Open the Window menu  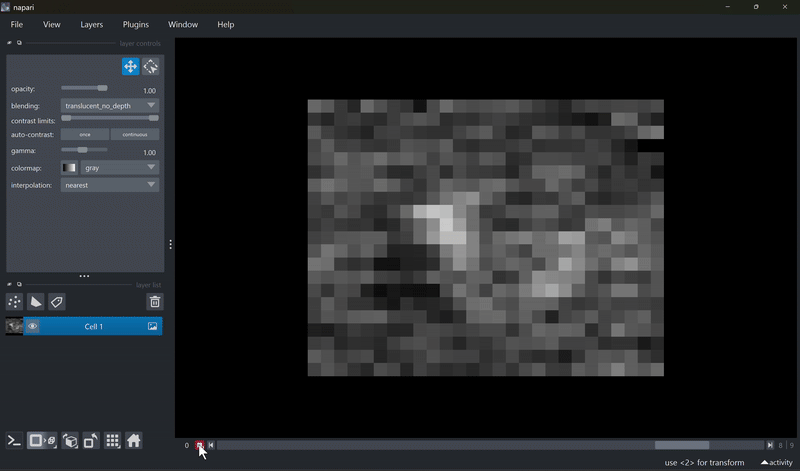[x=183, y=24]
